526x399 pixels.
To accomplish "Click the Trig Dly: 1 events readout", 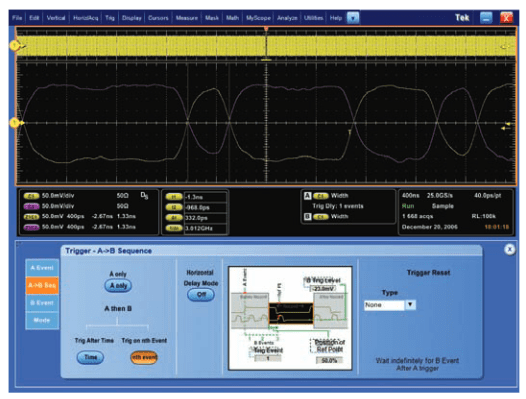I will point(338,206).
